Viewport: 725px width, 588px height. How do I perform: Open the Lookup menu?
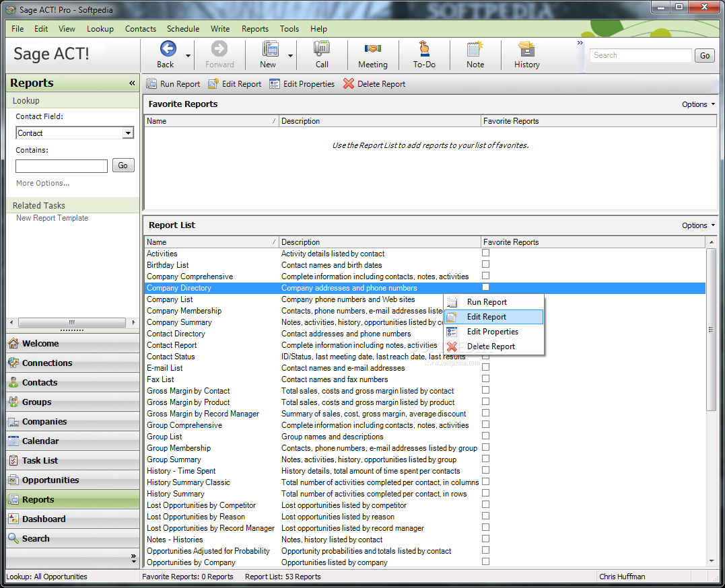100,29
